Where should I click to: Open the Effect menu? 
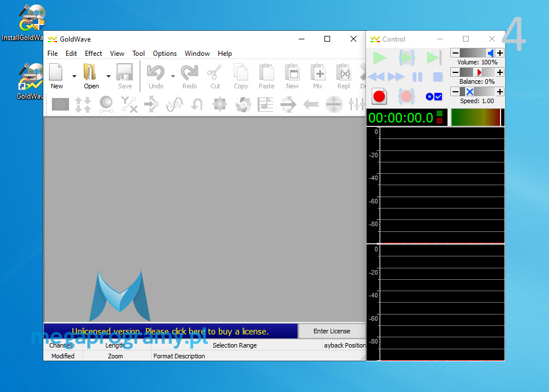coord(93,54)
